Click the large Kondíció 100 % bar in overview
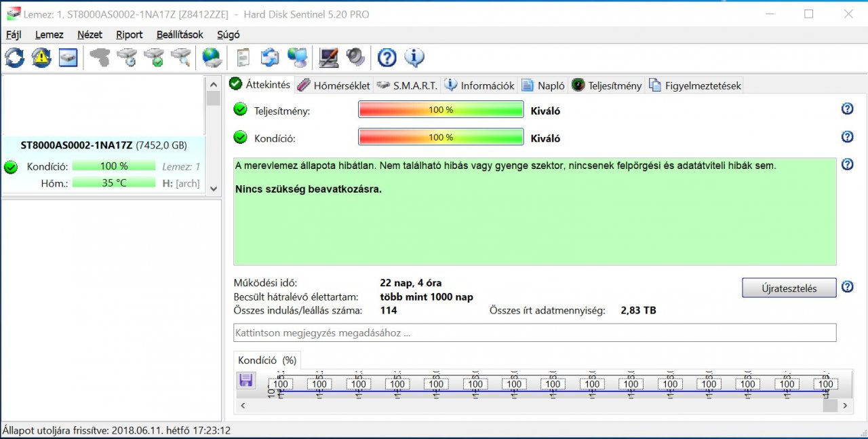Image resolution: width=868 pixels, height=439 pixels. click(x=441, y=137)
